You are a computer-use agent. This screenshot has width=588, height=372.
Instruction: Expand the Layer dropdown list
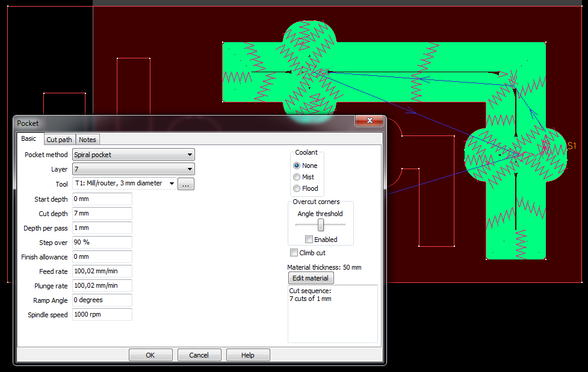point(133,170)
